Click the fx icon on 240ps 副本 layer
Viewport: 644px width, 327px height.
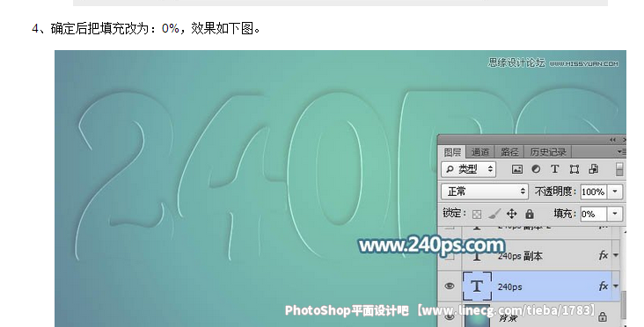point(603,255)
